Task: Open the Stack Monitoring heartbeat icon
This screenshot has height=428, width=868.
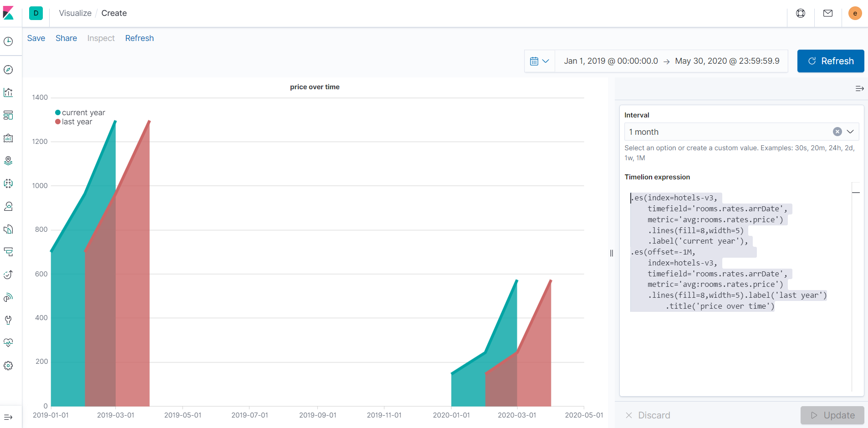Action: (x=8, y=343)
